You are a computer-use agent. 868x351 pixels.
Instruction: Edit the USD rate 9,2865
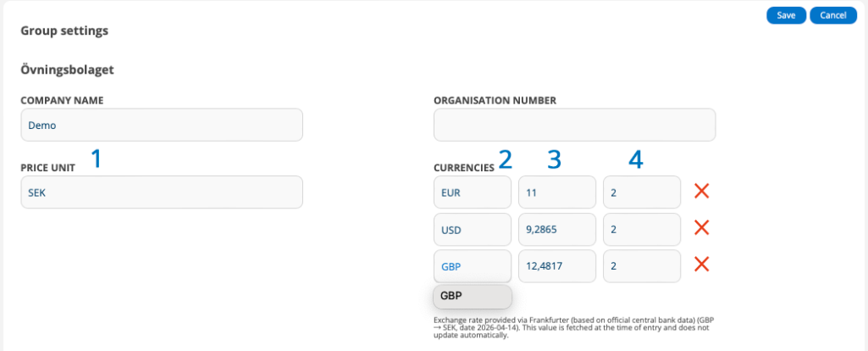click(x=556, y=229)
